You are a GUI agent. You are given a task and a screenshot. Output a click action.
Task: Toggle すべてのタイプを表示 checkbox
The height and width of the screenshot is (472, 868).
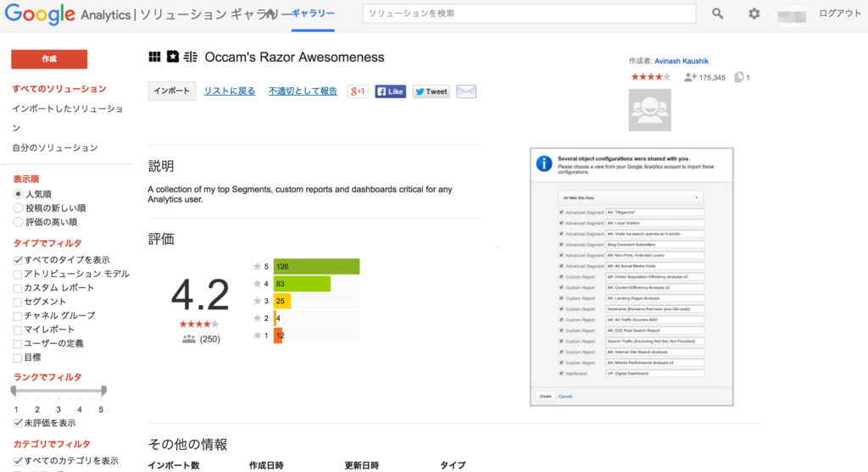point(18,260)
